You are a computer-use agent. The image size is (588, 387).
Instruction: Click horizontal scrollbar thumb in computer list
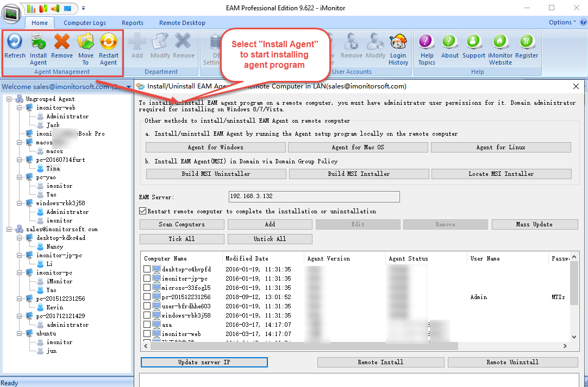(304, 346)
